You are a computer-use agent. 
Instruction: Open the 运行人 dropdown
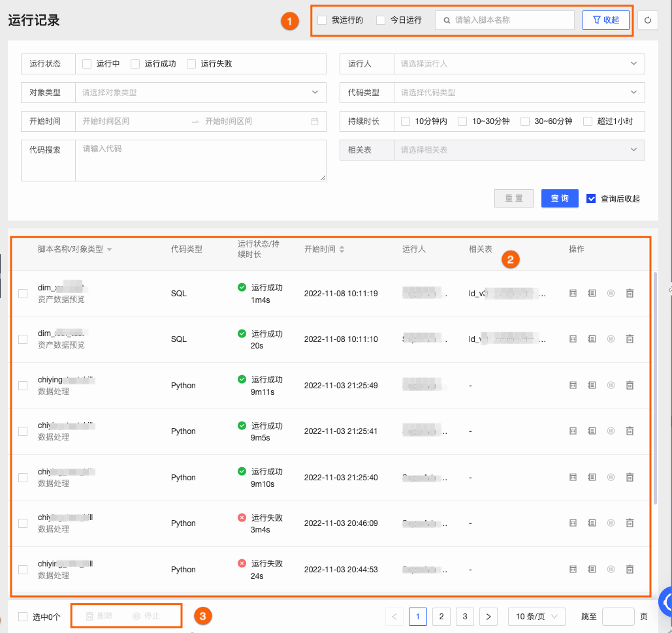tap(519, 64)
